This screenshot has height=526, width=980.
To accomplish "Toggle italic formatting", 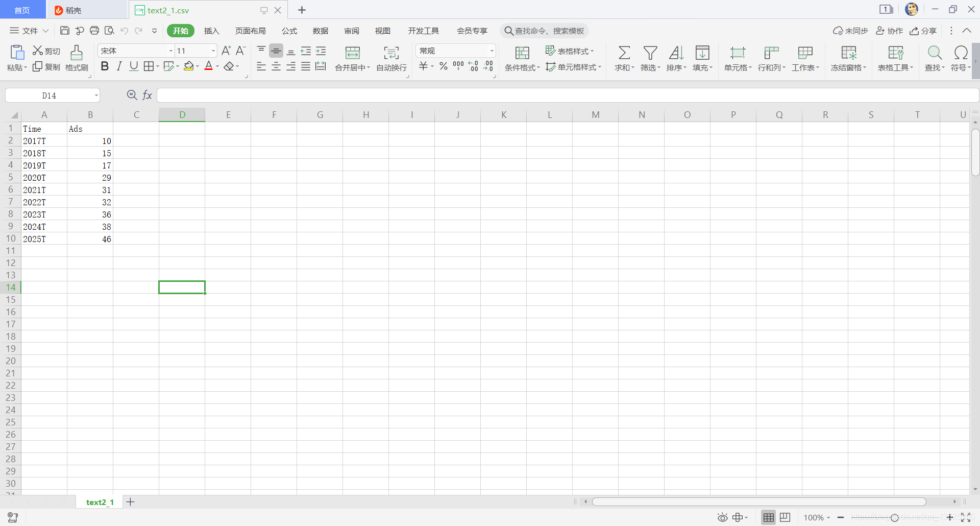I will point(119,66).
